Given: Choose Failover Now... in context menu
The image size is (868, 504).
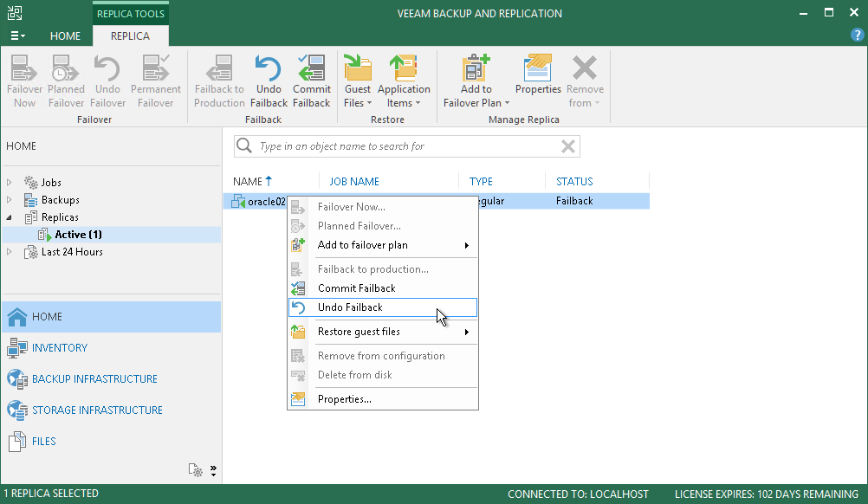Looking at the screenshot, I should point(383,207).
